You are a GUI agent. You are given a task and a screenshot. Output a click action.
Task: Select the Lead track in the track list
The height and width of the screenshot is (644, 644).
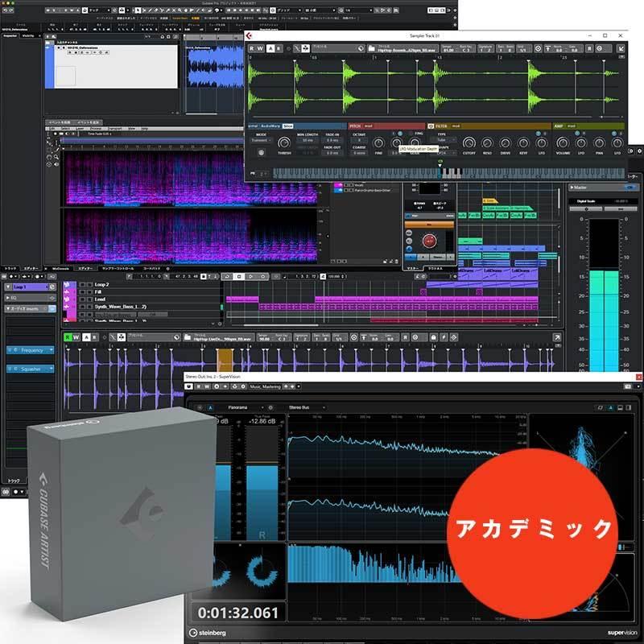pyautogui.click(x=100, y=299)
